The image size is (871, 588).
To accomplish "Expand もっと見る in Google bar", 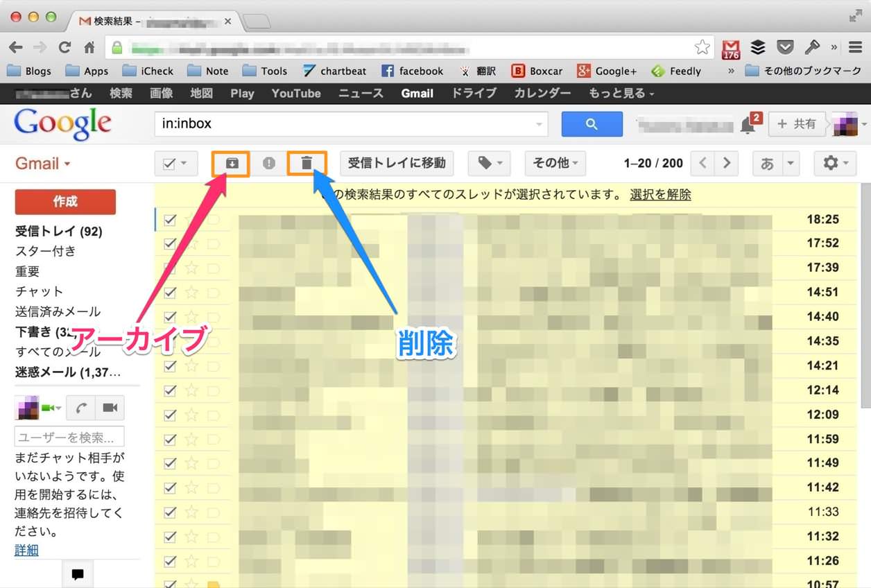I will [621, 93].
